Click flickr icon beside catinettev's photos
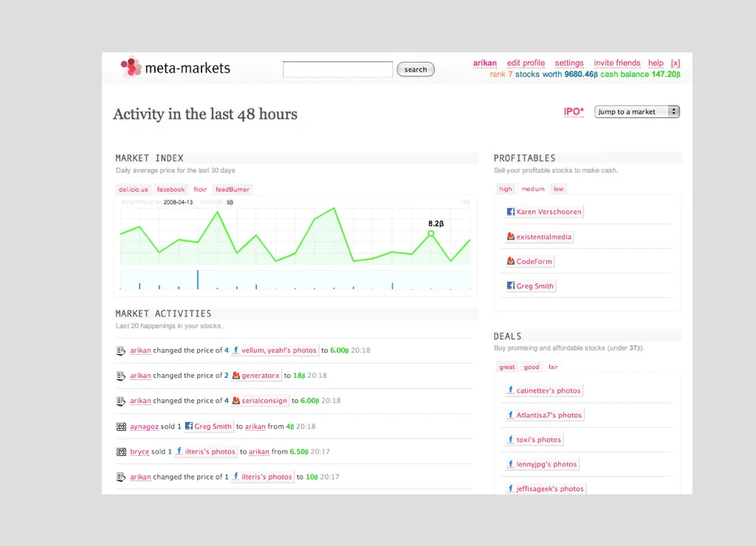The height and width of the screenshot is (546, 756). [x=510, y=390]
